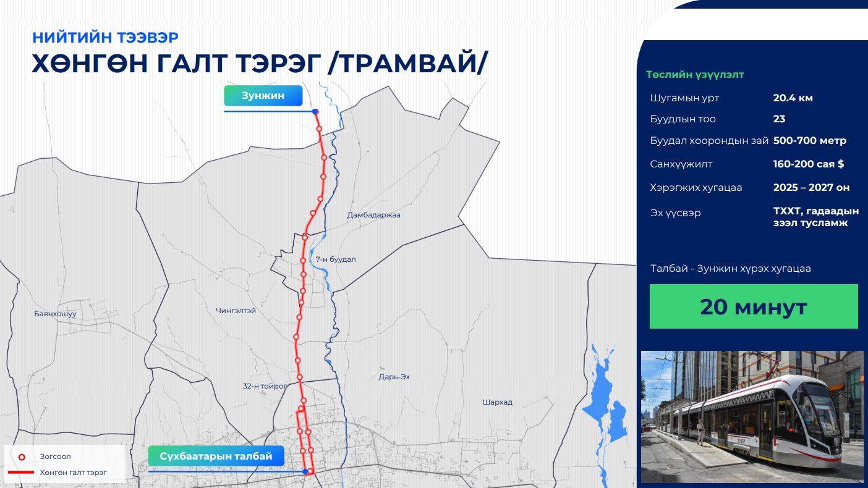Click the topmost stop circle below Зунжин

click(319, 127)
